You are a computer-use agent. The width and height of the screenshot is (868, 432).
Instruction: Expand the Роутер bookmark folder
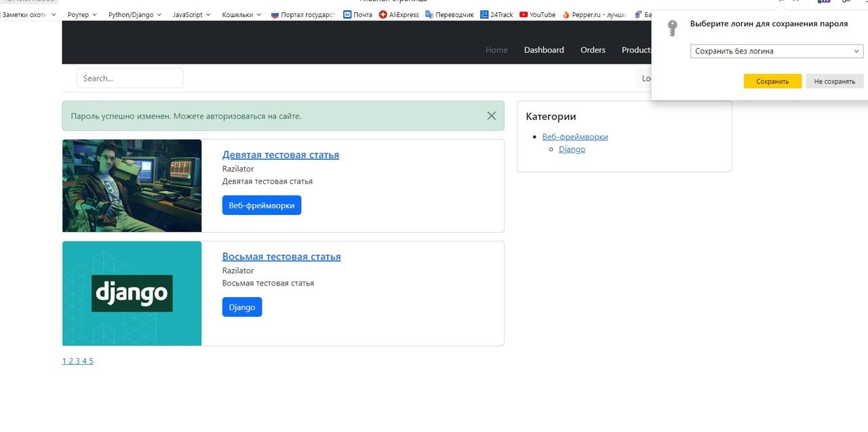[x=82, y=14]
